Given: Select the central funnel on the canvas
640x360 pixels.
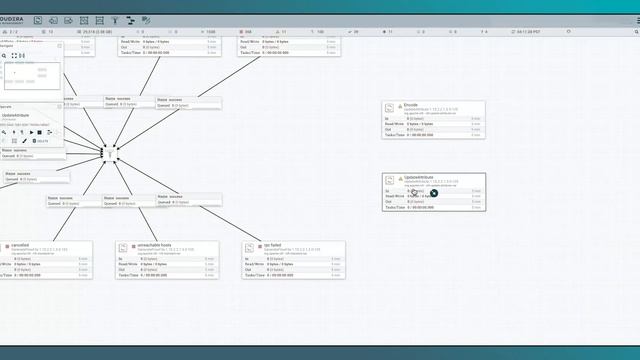Looking at the screenshot, I should pyautogui.click(x=110, y=154).
